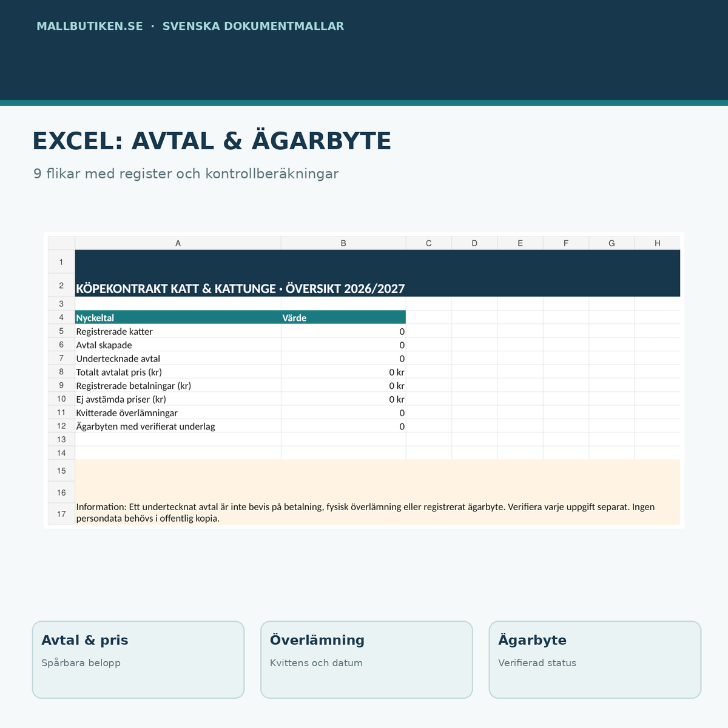
Task: Select column C header
Action: click(429, 243)
